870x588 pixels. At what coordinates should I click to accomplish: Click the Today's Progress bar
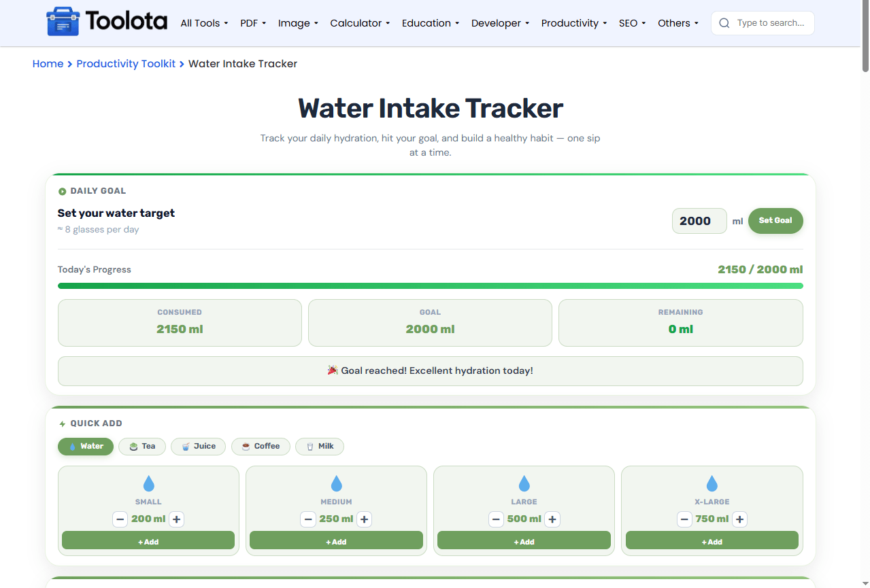click(431, 286)
